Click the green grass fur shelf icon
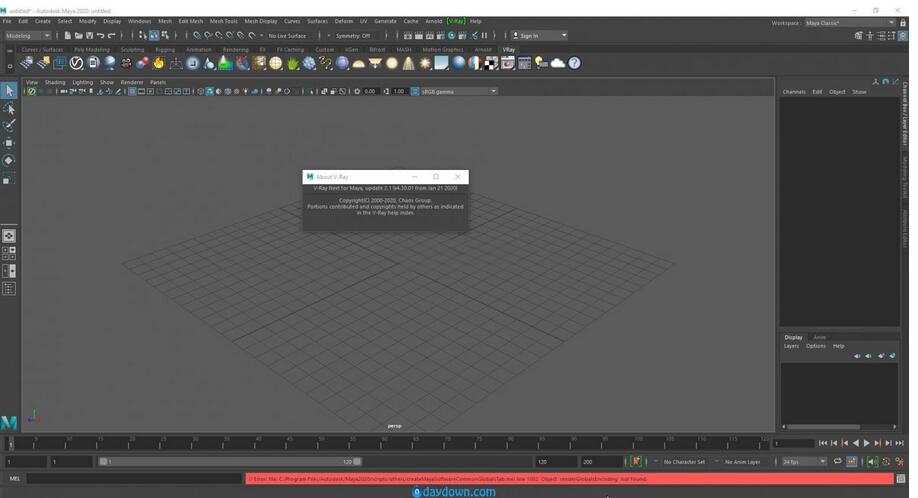The image size is (918, 498). click(x=292, y=63)
